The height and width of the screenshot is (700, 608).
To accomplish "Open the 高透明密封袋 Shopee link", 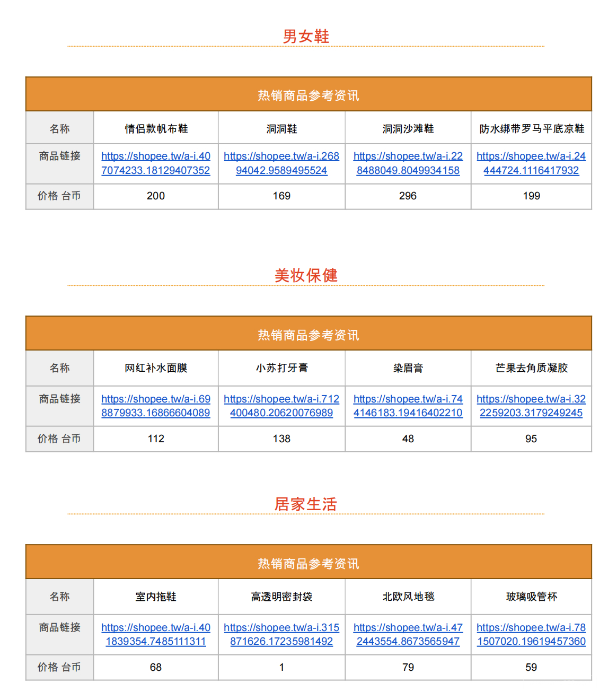I will 281,634.
